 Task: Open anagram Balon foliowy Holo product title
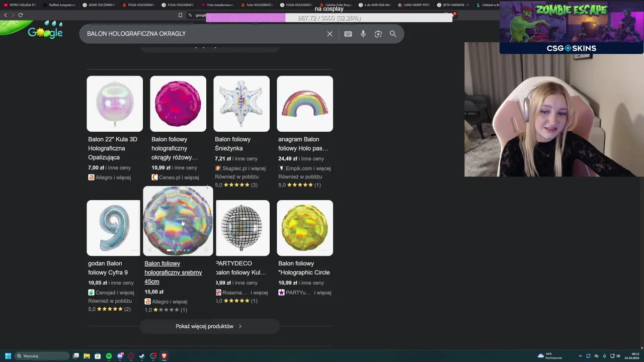pos(303,144)
